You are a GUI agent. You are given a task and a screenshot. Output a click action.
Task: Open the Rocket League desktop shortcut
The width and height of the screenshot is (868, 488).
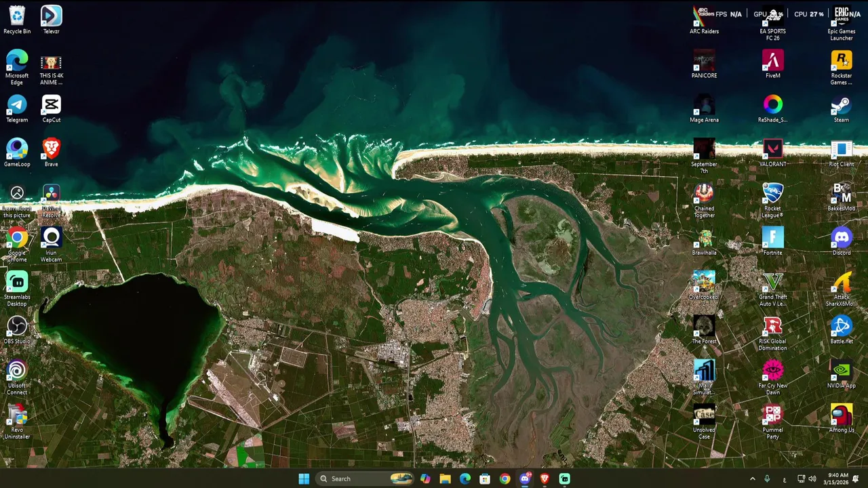pyautogui.click(x=772, y=201)
